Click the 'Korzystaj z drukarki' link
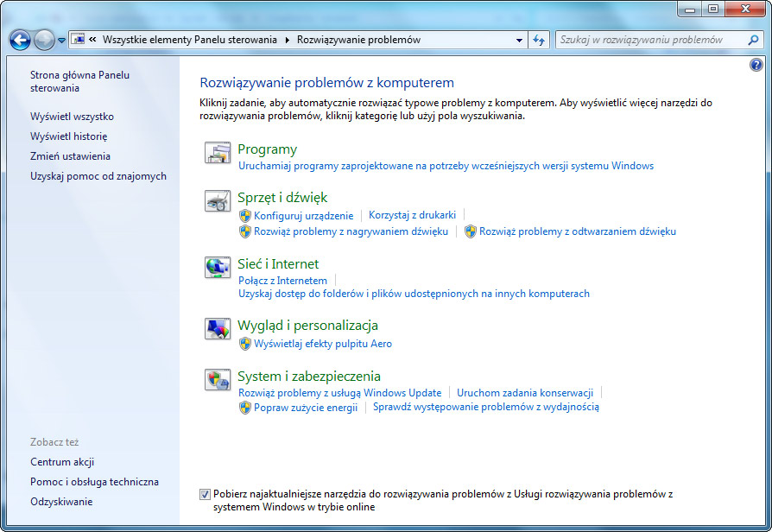772x532 pixels. coord(412,215)
